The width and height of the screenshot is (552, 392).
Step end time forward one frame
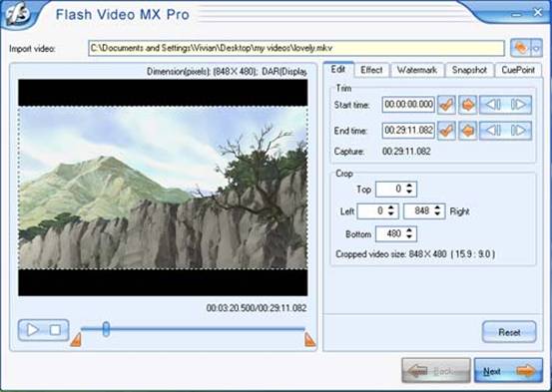pos(519,131)
